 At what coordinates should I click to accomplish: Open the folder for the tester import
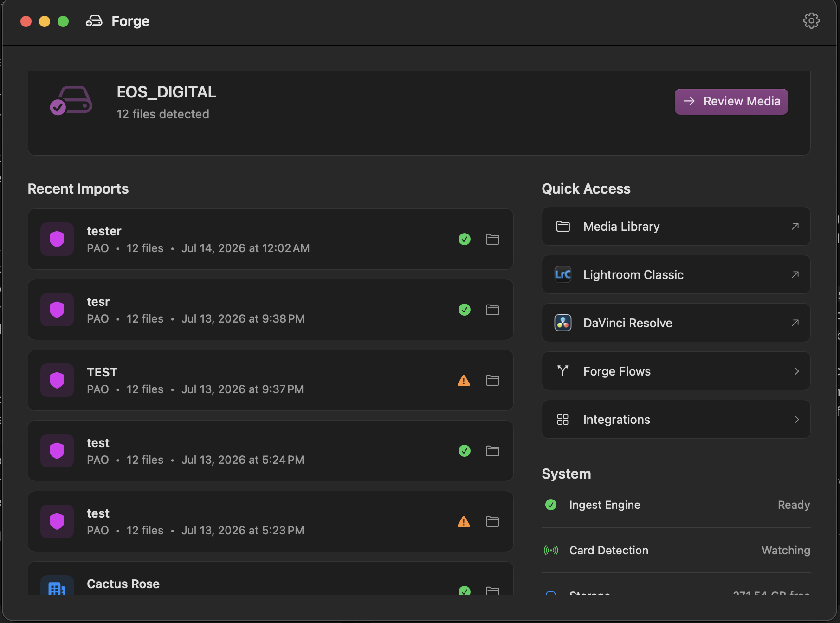pos(492,239)
